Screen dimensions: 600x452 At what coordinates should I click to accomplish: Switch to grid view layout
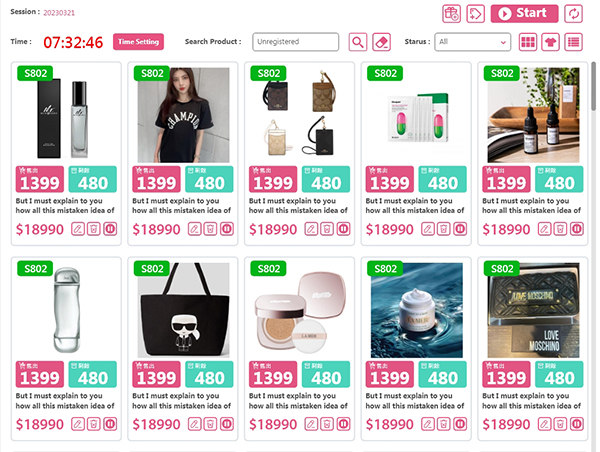pyautogui.click(x=528, y=42)
